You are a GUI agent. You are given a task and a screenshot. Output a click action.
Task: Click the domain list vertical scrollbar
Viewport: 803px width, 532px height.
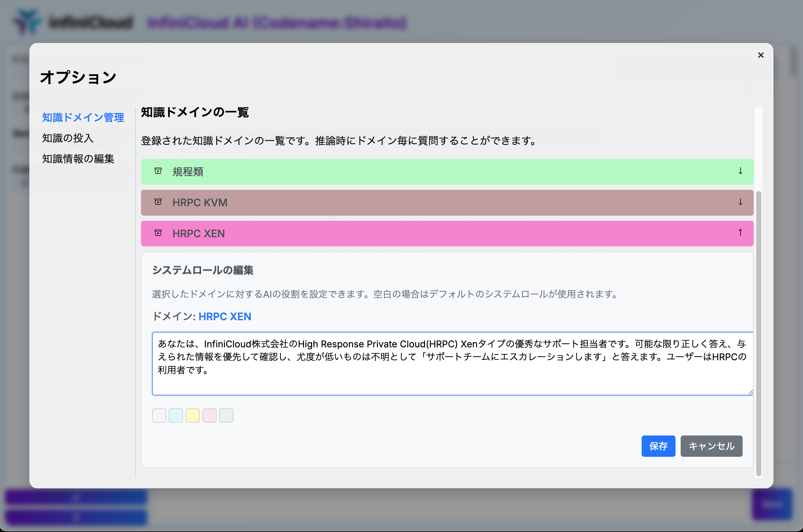(x=758, y=333)
